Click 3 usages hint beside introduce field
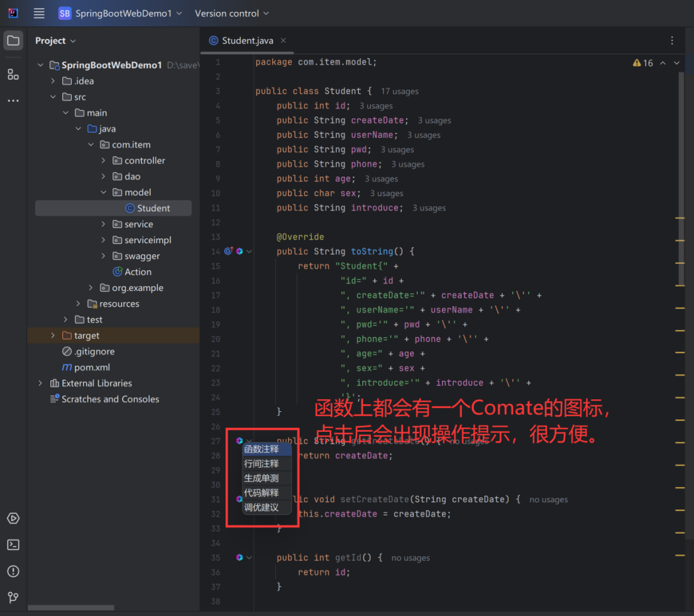Image resolution: width=694 pixels, height=616 pixels. (x=429, y=208)
